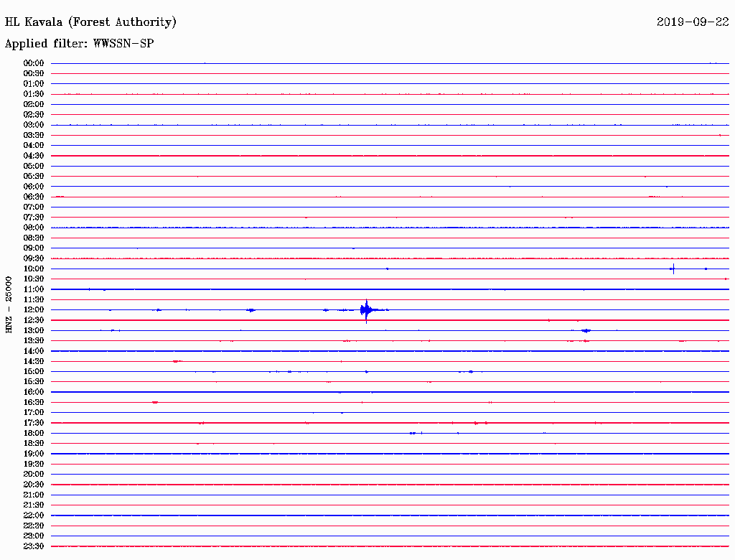Click the 19:30 time label
Screen dimensions: 735x560
tap(34, 464)
